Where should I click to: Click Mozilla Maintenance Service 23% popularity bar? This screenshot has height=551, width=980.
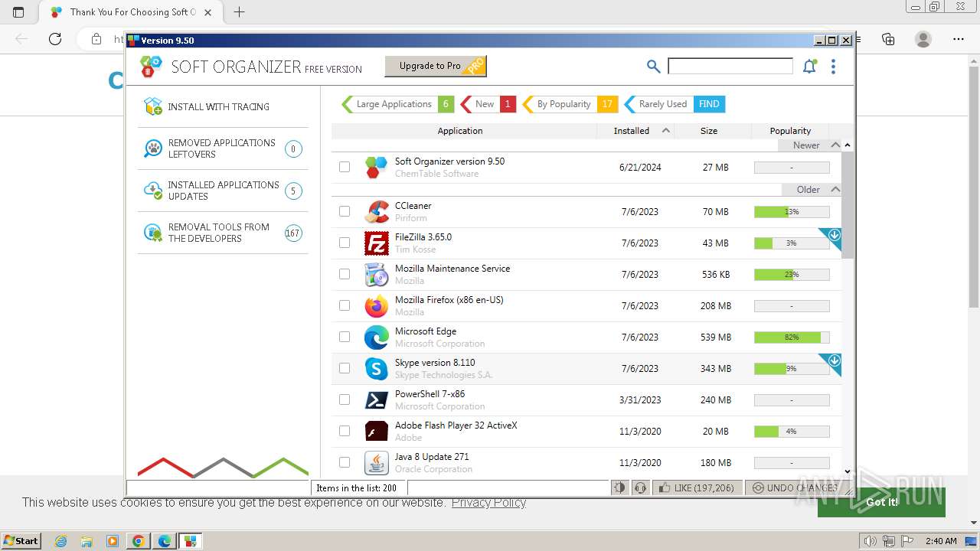792,274
